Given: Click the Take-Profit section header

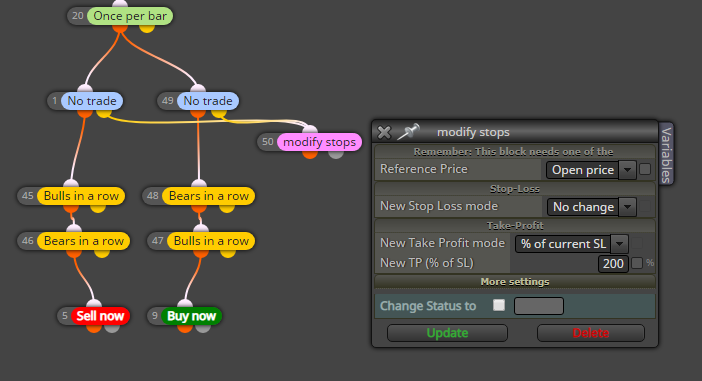Looking at the screenshot, I should tap(515, 225).
